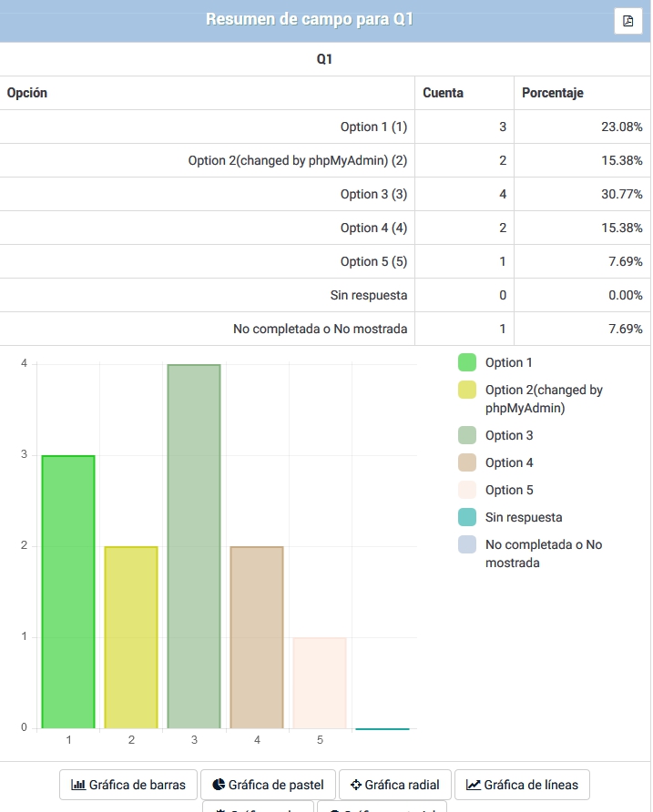Toggle Sin respuesta teal legend swatch
This screenshot has height=812, width=653.
click(467, 517)
